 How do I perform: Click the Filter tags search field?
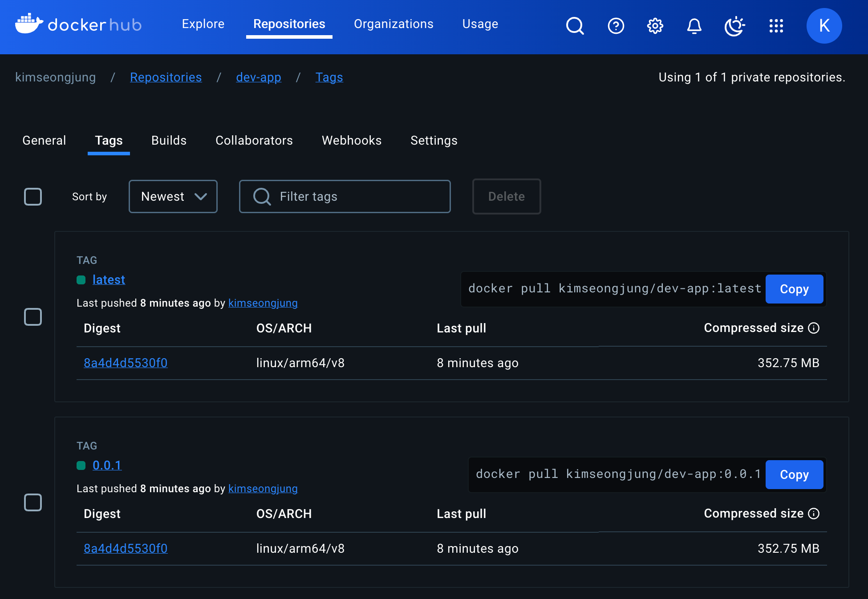pyautogui.click(x=345, y=196)
